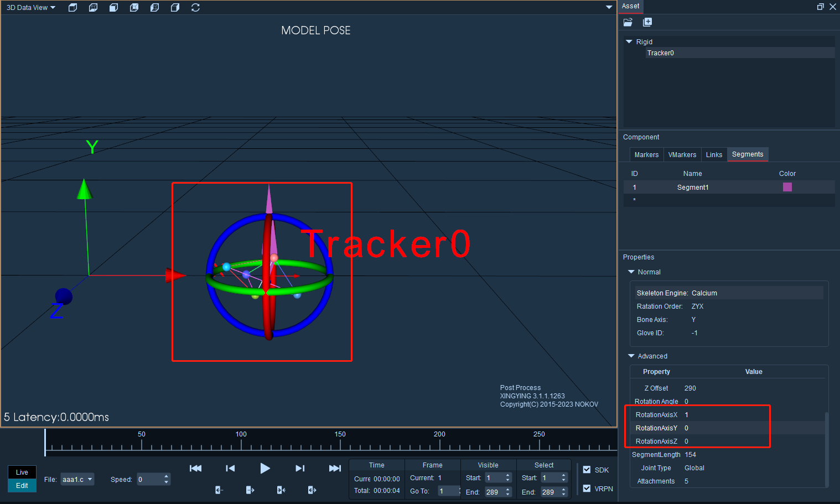Click the bracket-arrow icon below step-forward

312,490
